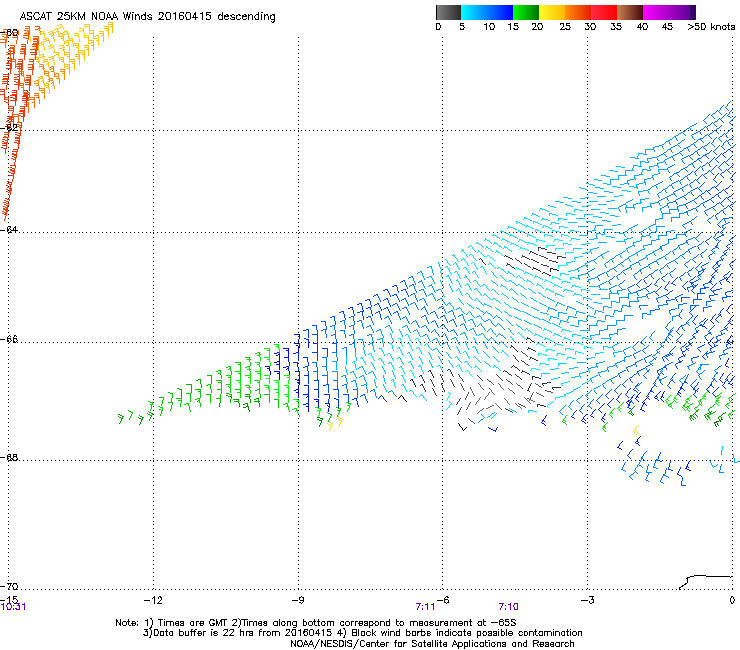
Task: Click the '25' legend tick label
Action: click(565, 27)
